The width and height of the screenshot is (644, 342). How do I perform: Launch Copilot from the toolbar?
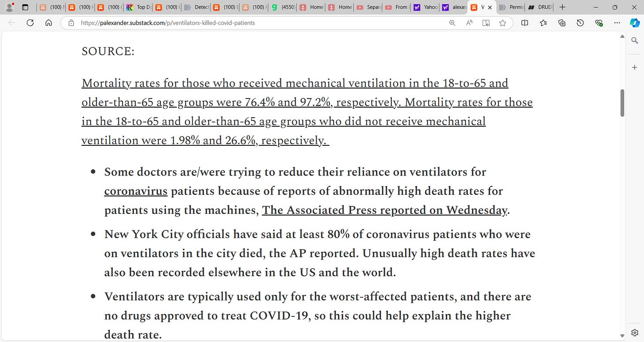(635, 23)
